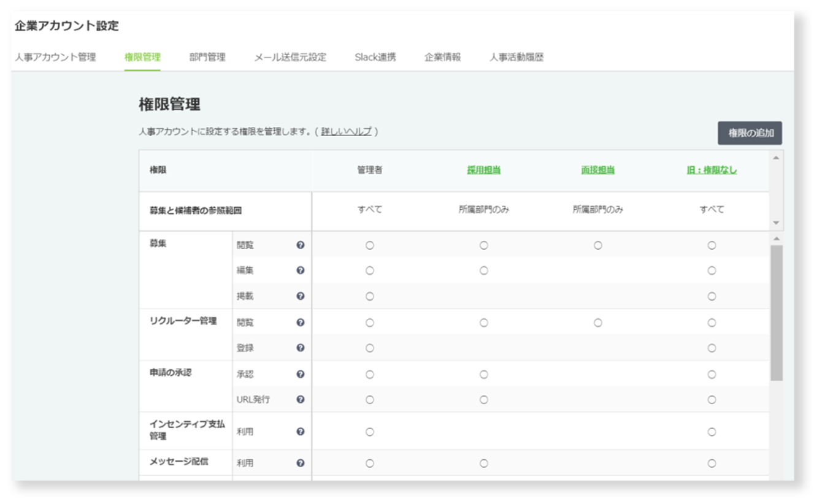Toggle 募集 編集 circle for 採用担当
822x504 pixels.
[484, 270]
